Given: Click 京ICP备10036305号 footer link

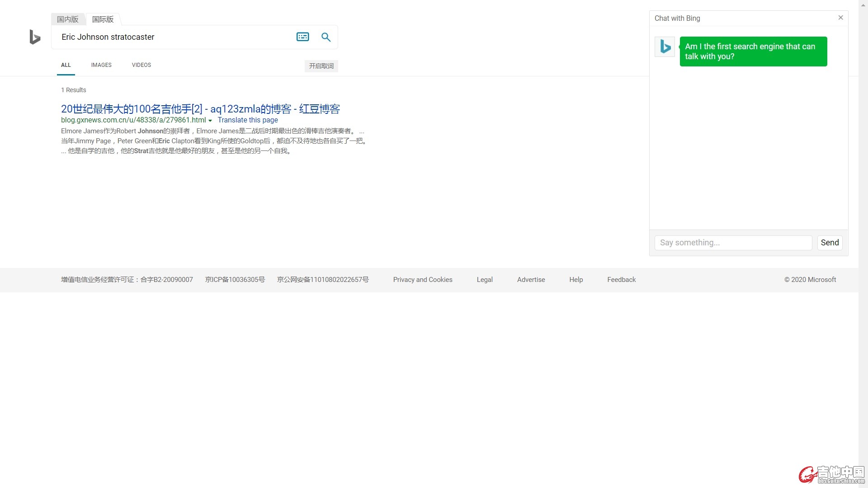Looking at the screenshot, I should (x=235, y=280).
